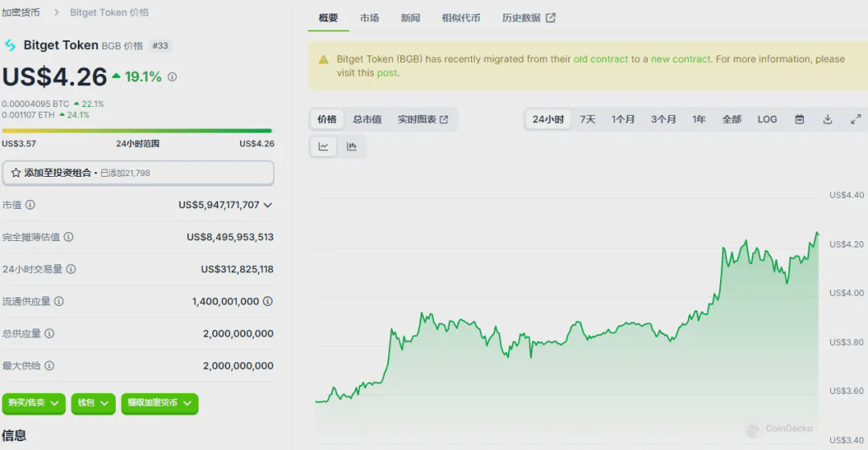Screen dimensions: 868x450
Task: Click the 信息 section heading
Action: pos(14,435)
